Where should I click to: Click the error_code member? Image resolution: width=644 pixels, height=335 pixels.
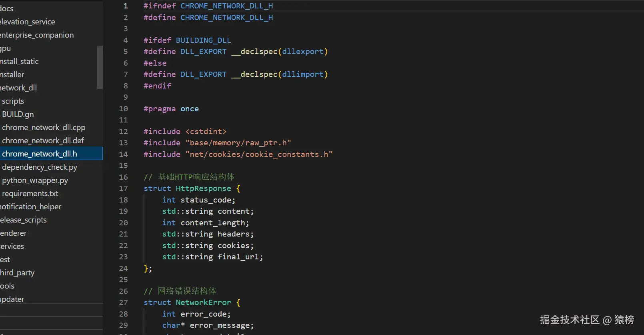pyautogui.click(x=203, y=314)
